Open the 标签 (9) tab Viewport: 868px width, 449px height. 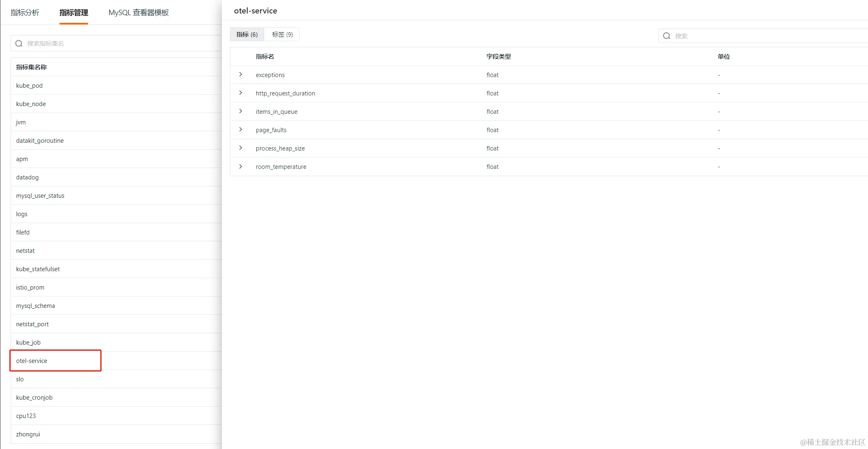pos(282,35)
